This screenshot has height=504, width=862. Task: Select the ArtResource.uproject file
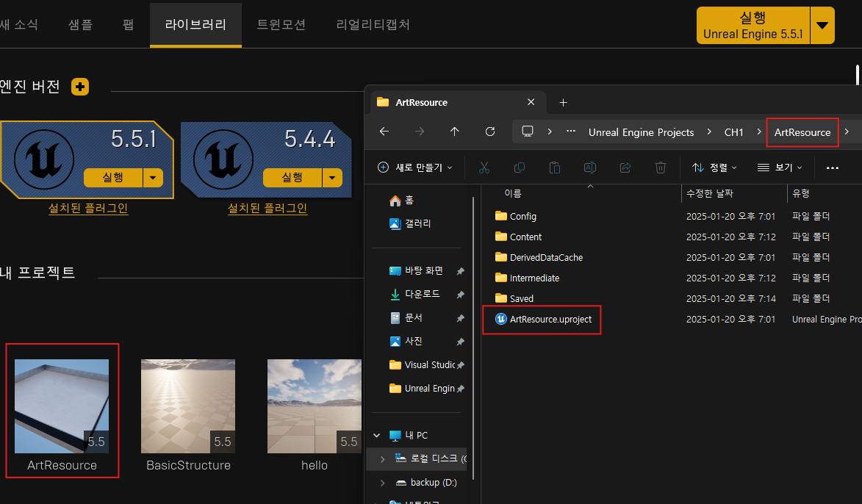tap(543, 320)
